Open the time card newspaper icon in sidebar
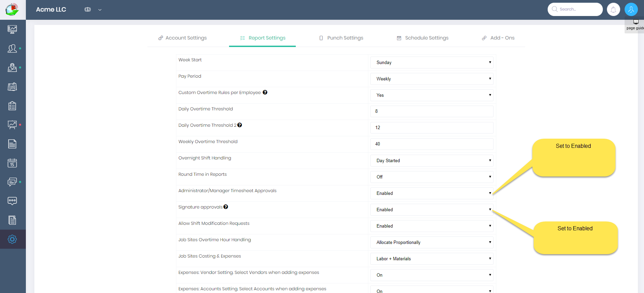 12,87
